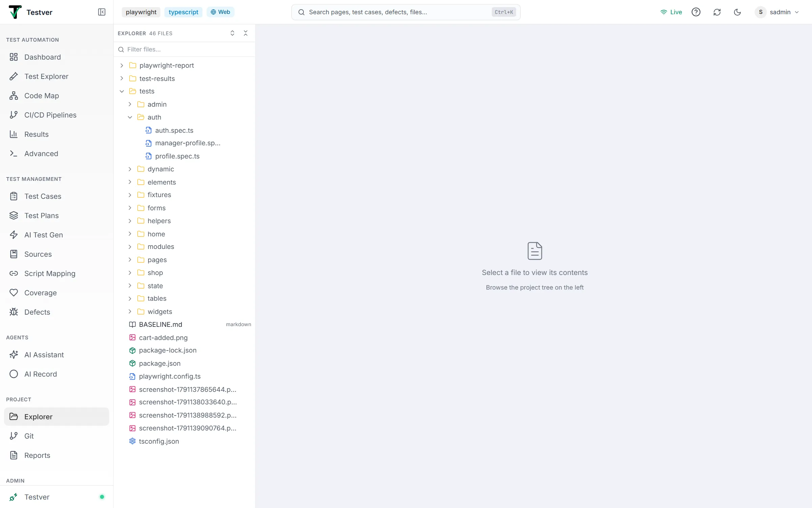Open profile.spec.ts file
812x508 pixels.
184,156
